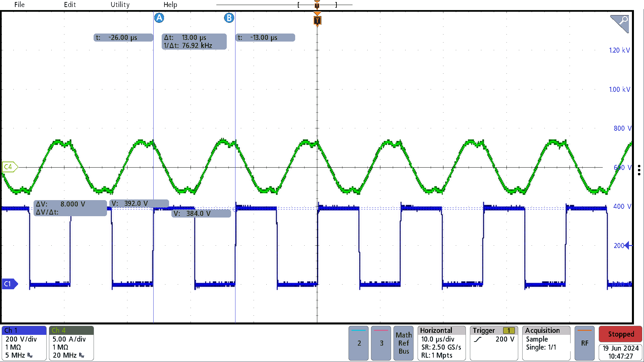
Task: Click the ΔV 8.000 V readout
Action: [70, 208]
